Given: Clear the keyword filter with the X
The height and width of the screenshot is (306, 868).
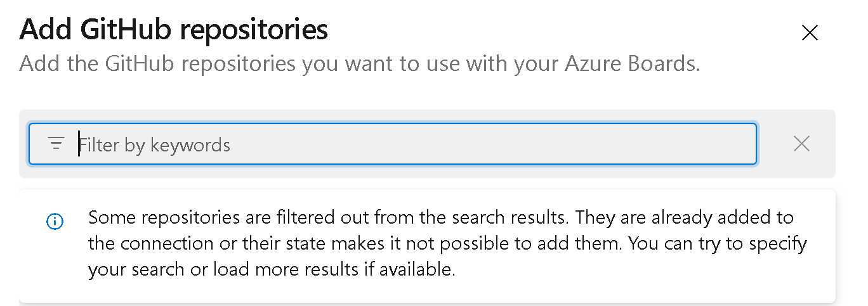Looking at the screenshot, I should click(x=801, y=144).
